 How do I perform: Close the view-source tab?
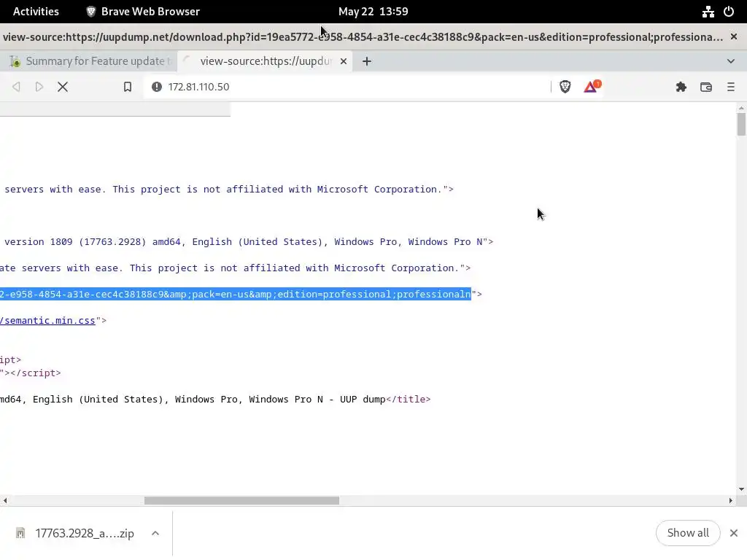click(x=343, y=61)
